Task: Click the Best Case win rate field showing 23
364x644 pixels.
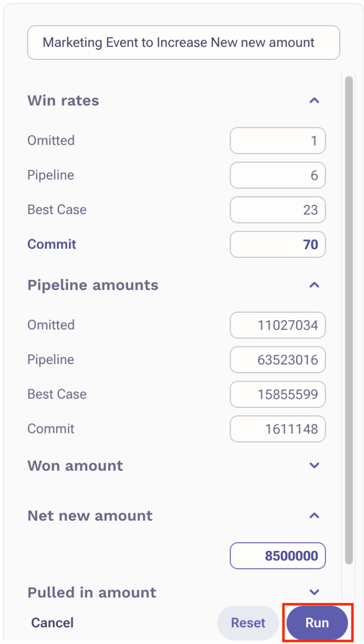Action: [277, 210]
